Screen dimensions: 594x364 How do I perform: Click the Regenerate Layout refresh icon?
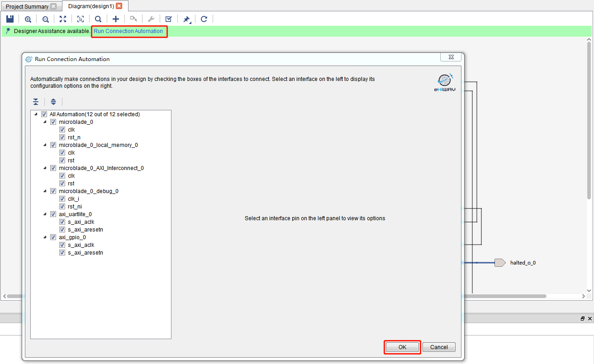click(204, 19)
